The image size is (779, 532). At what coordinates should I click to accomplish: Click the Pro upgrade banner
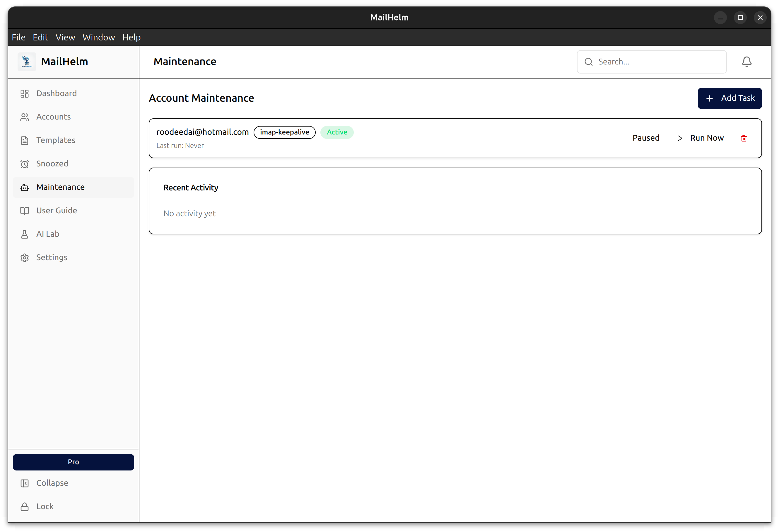tap(73, 462)
